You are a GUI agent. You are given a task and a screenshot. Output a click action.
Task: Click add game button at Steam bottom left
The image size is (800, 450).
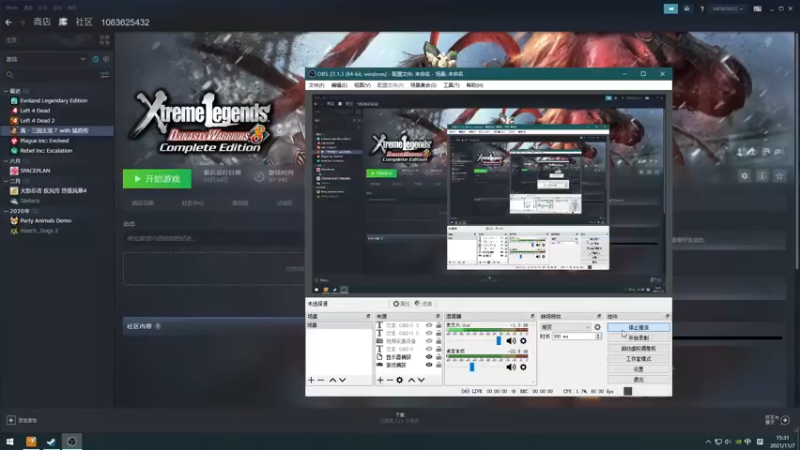pos(21,420)
